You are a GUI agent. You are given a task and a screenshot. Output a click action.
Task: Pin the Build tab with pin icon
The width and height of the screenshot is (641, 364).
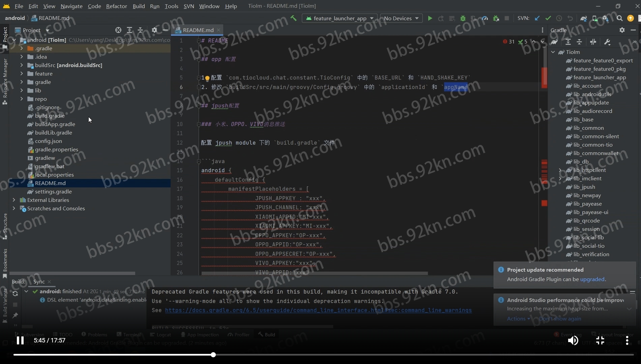click(x=15, y=315)
